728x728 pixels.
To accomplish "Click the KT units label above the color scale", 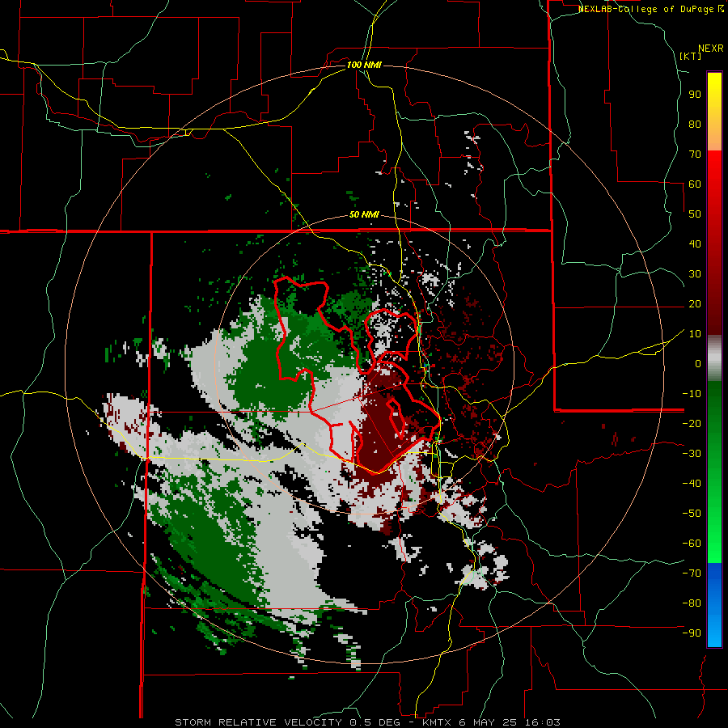I will point(691,56).
